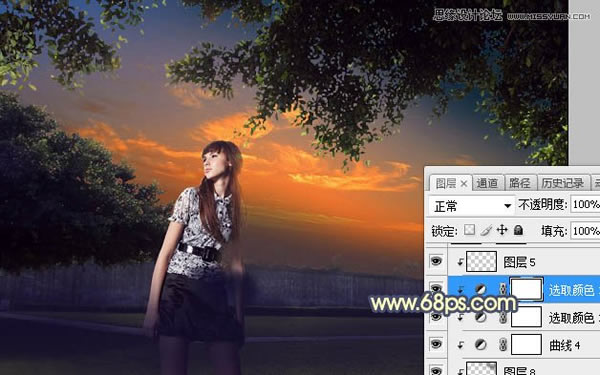The height and width of the screenshot is (375, 600).
Task: Select the 图层 5 layer name
Action: pyautogui.click(x=520, y=262)
